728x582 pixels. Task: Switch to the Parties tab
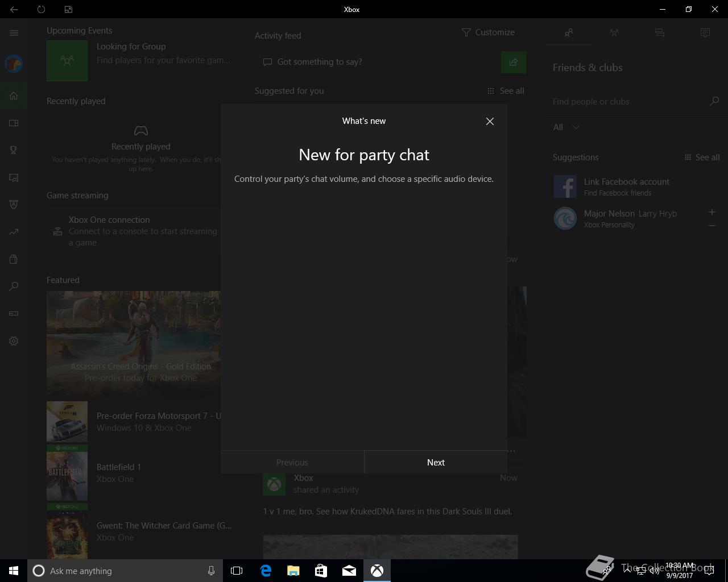click(614, 33)
